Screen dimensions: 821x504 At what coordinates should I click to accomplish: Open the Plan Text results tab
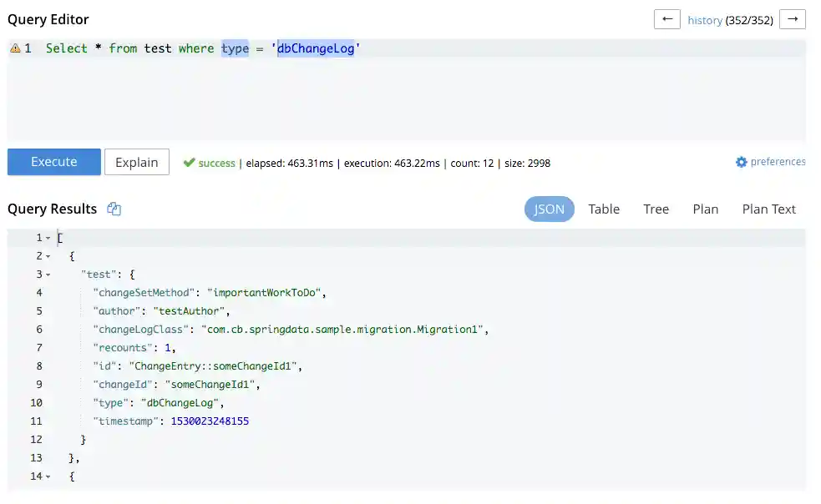768,209
